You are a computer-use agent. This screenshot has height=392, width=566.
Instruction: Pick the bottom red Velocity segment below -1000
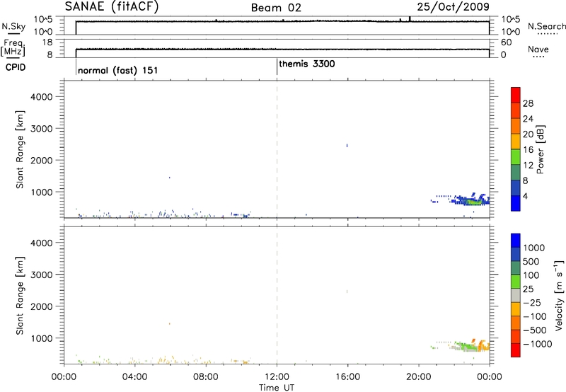point(516,350)
